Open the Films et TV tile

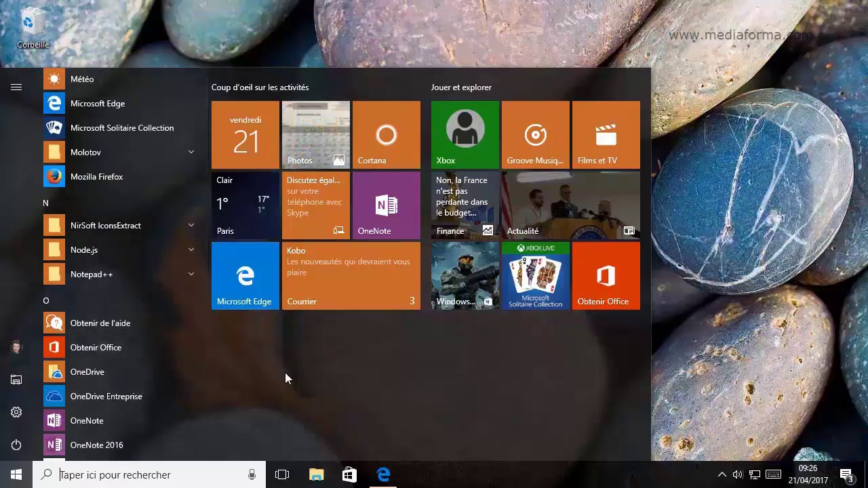tap(606, 135)
